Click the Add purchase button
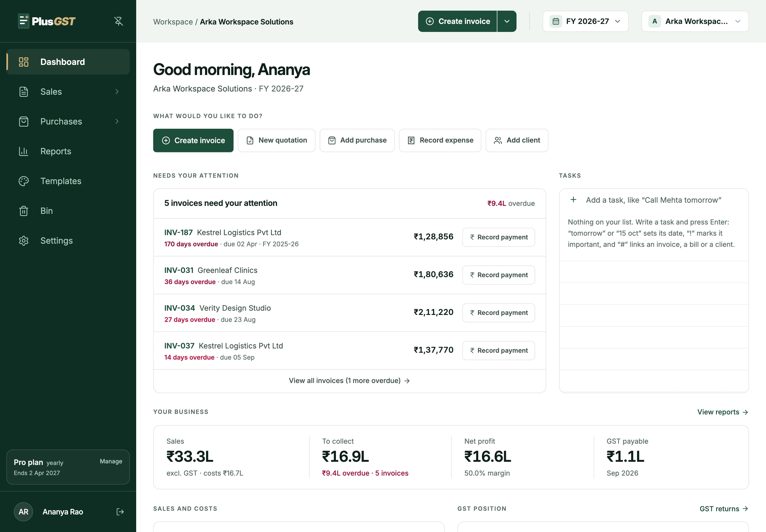The image size is (766, 532). pos(357,140)
